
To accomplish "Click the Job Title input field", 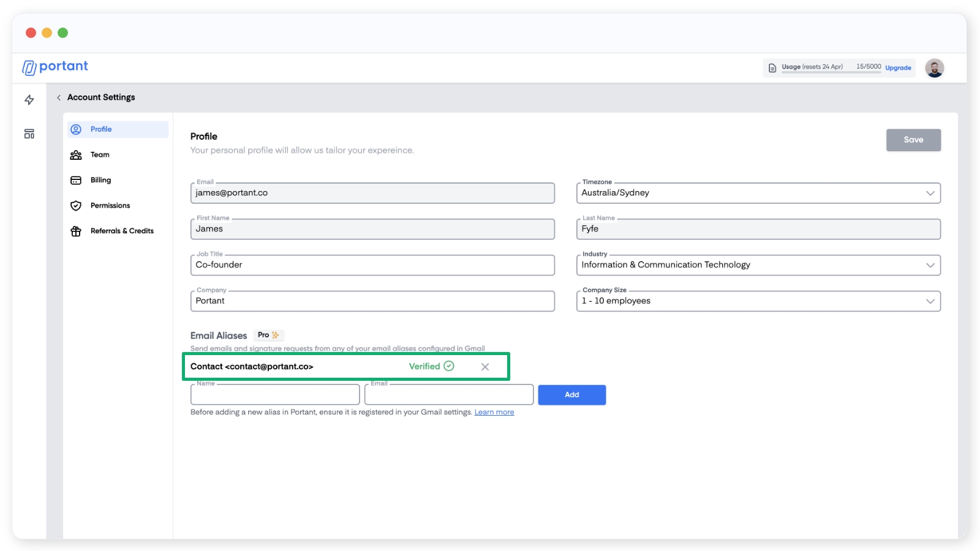I will coord(372,265).
